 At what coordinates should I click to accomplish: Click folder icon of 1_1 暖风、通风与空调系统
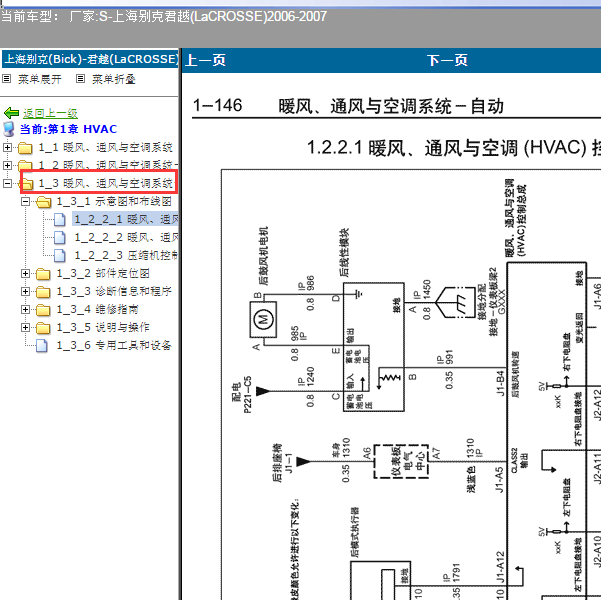pos(25,148)
